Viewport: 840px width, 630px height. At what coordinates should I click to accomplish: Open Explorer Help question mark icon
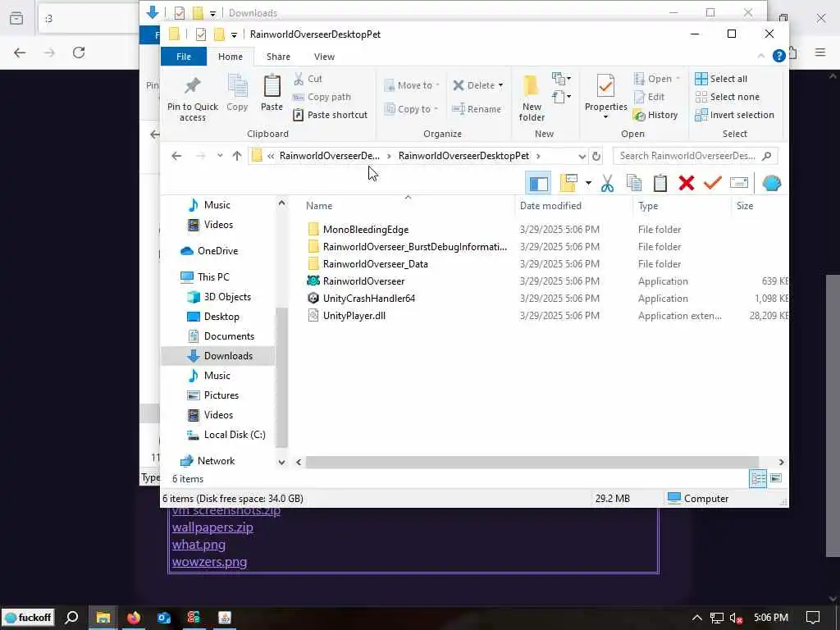[x=778, y=56]
